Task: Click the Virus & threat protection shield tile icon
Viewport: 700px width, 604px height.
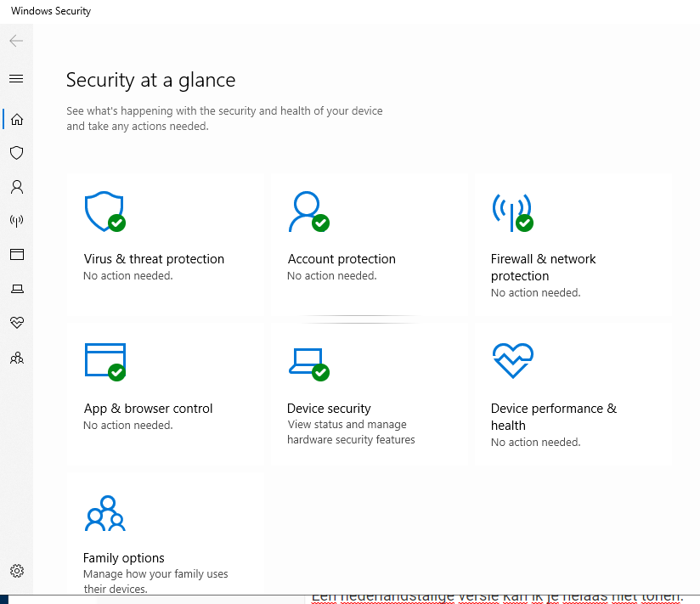Action: [x=104, y=212]
